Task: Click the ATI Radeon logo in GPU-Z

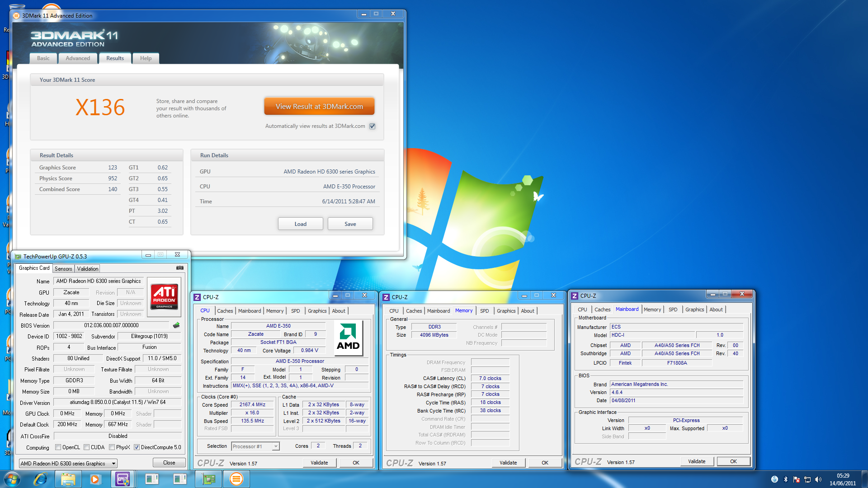Action: [164, 296]
